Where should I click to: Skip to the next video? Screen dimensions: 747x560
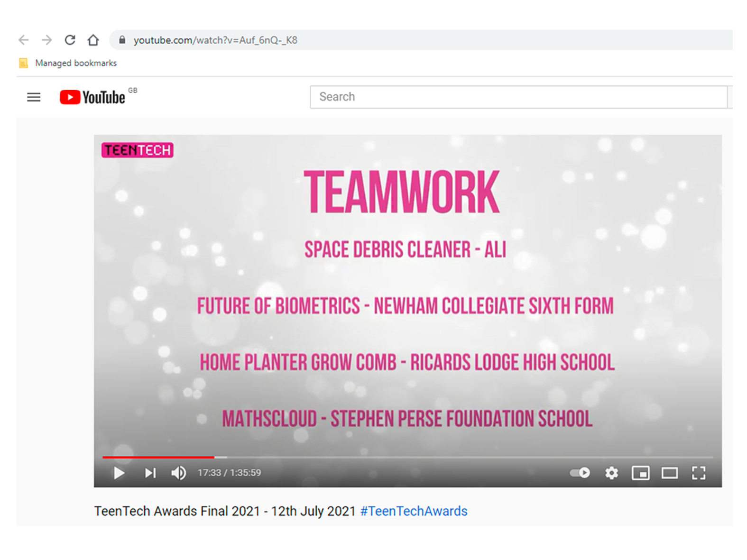(150, 473)
